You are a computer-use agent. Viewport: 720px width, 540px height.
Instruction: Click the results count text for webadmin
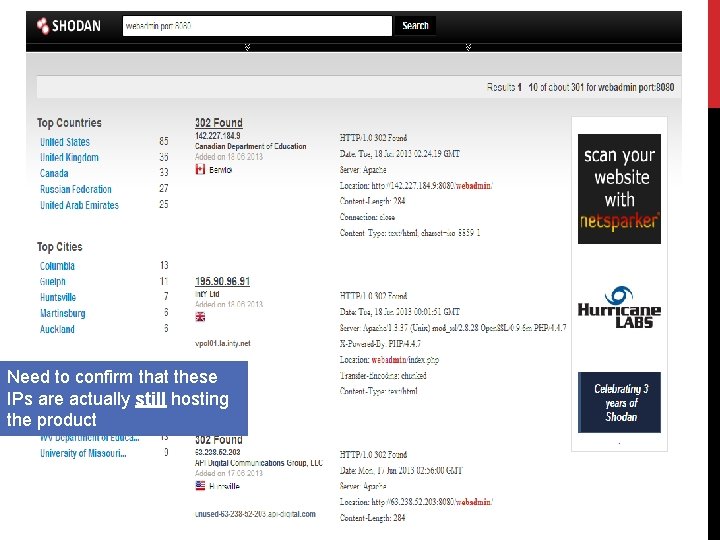(x=580, y=87)
